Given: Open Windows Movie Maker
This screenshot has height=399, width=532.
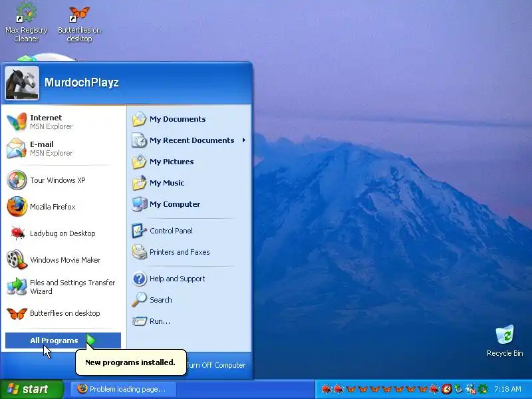Looking at the screenshot, I should [x=63, y=260].
